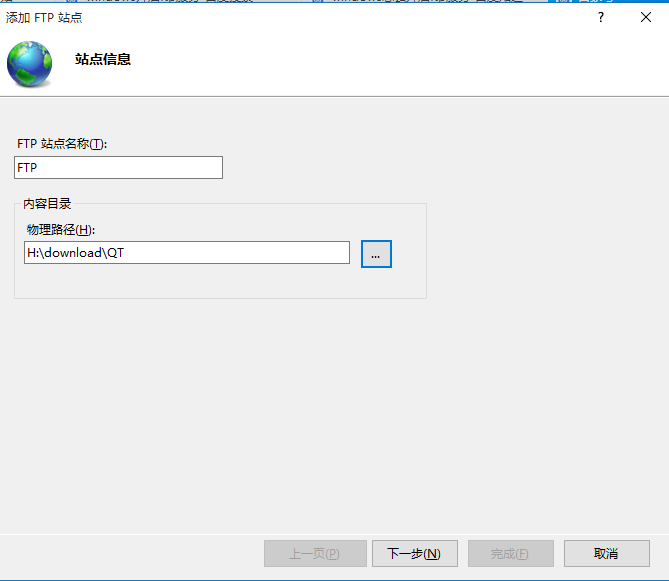Click the 添加 FTP 站点 window title
The width and height of the screenshot is (669, 581).
tap(44, 17)
